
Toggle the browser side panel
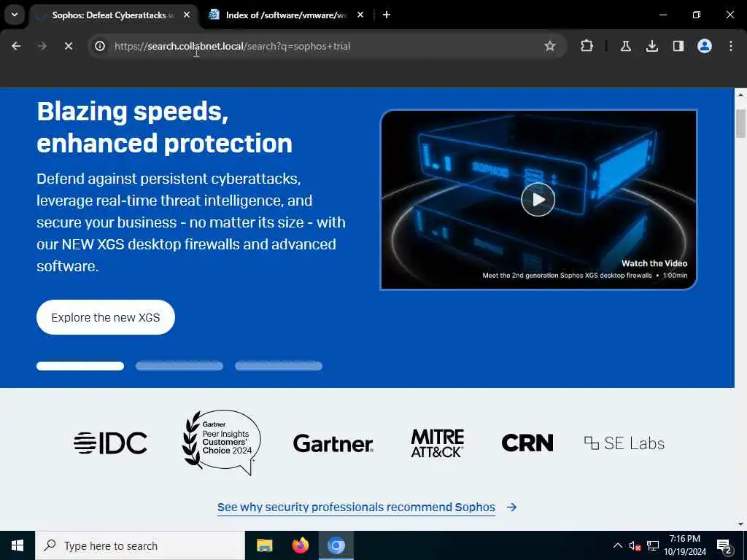(x=678, y=46)
